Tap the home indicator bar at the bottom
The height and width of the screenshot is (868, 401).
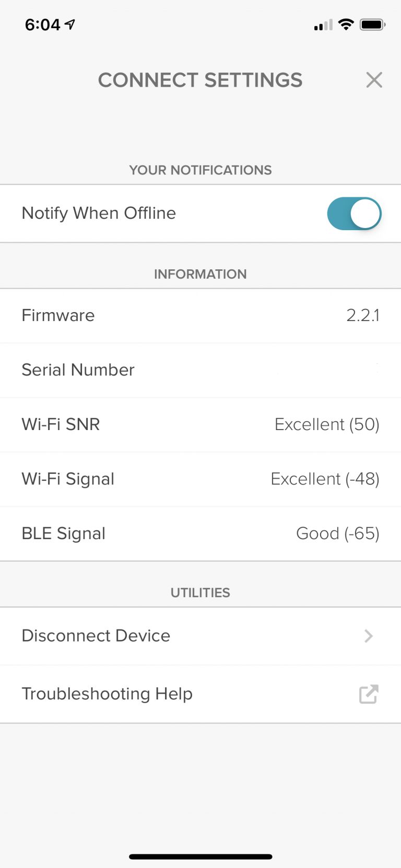point(200,857)
